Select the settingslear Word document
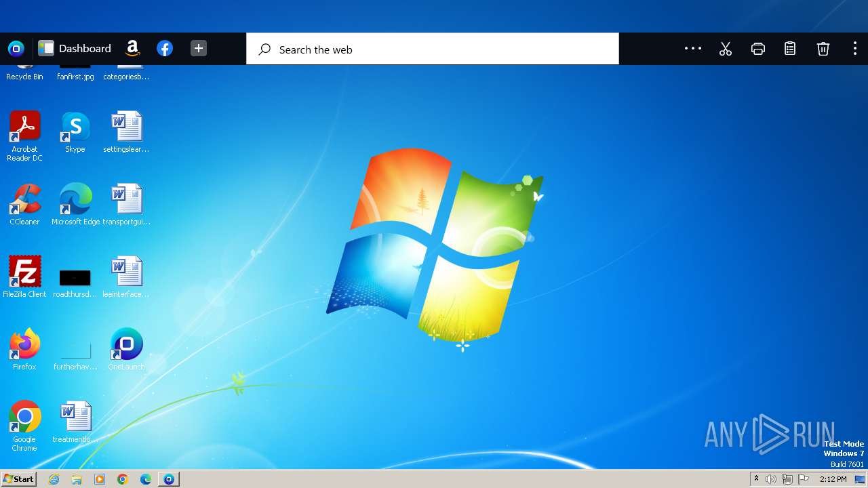Image resolution: width=868 pixels, height=488 pixels. [x=126, y=132]
